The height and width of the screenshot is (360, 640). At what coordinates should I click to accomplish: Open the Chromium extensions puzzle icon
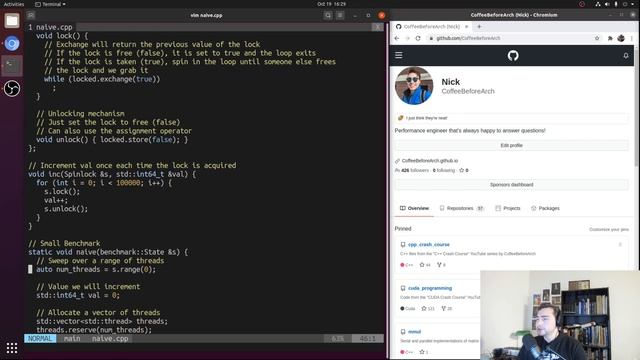click(x=610, y=38)
